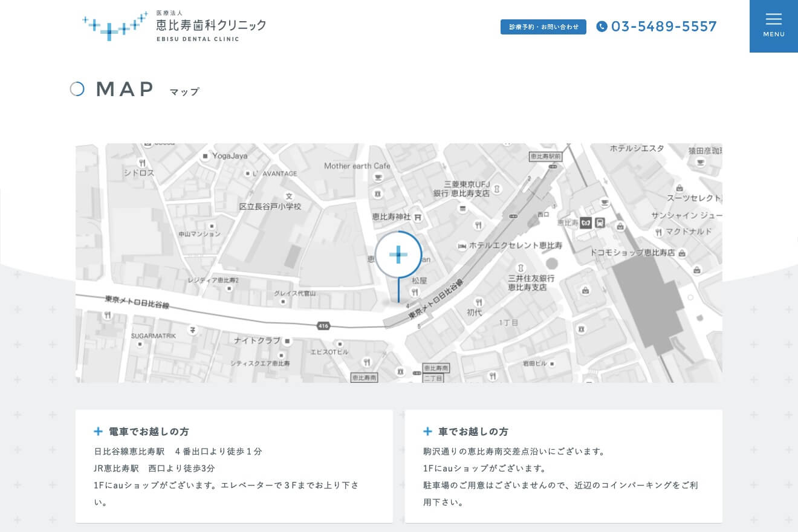
Task: Click the phone icon beside 03-5489-5557
Action: click(x=602, y=27)
